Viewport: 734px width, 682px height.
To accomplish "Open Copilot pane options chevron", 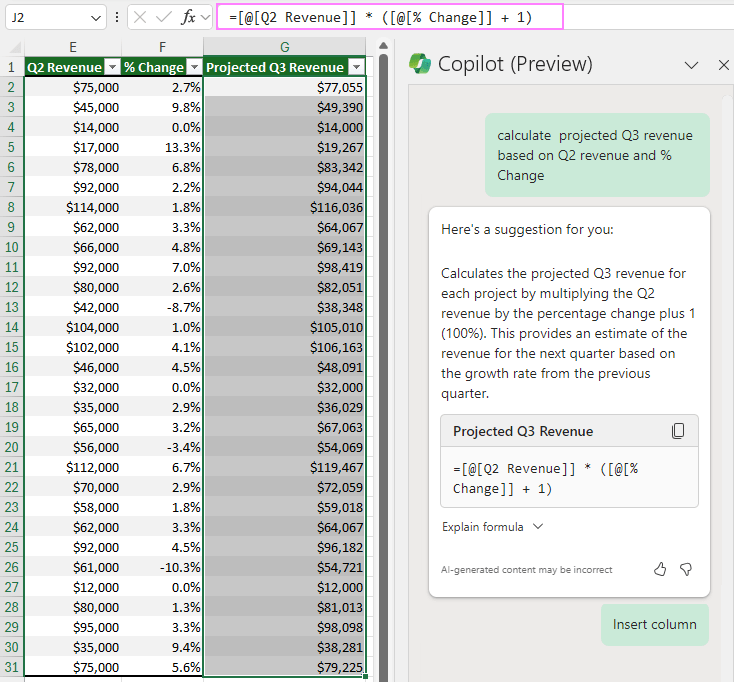I will coord(691,65).
